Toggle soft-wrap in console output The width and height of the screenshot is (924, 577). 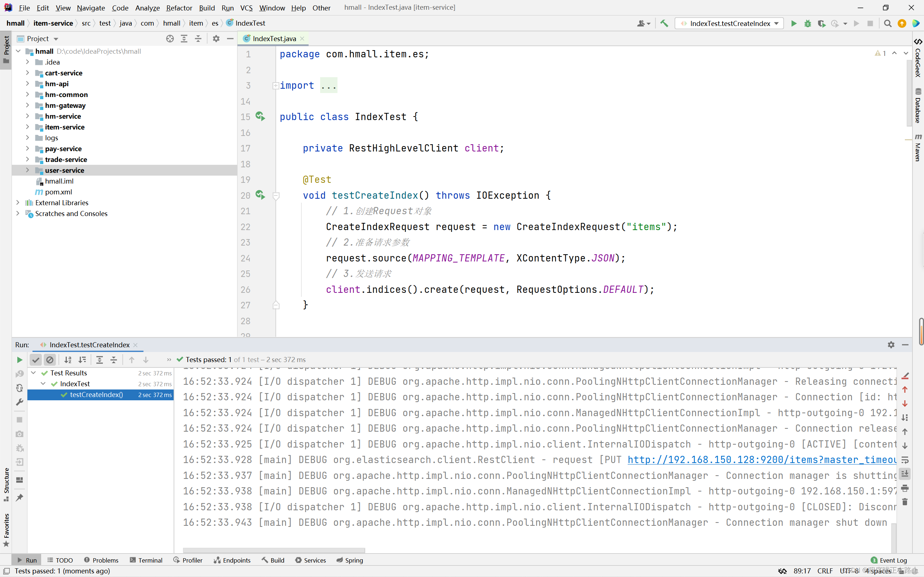[905, 460]
